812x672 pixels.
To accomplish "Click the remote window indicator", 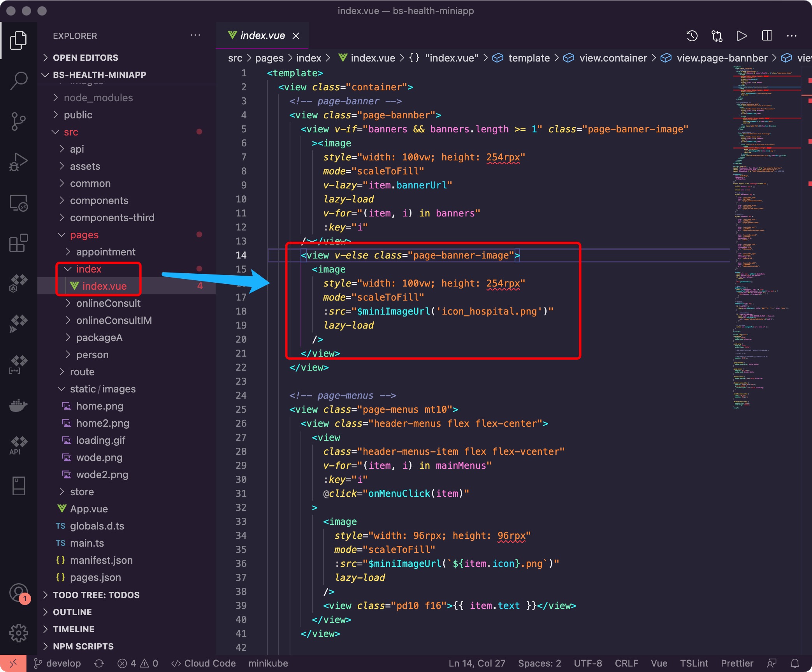I will tap(13, 663).
